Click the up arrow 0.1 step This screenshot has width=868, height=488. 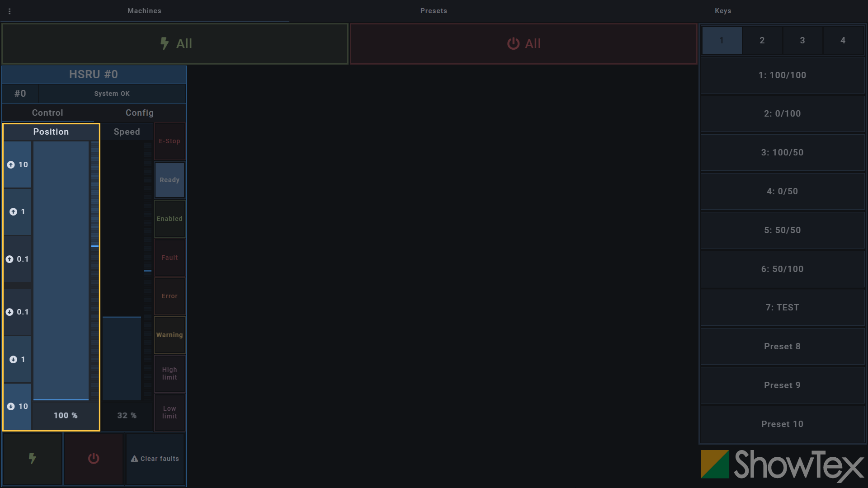click(18, 259)
